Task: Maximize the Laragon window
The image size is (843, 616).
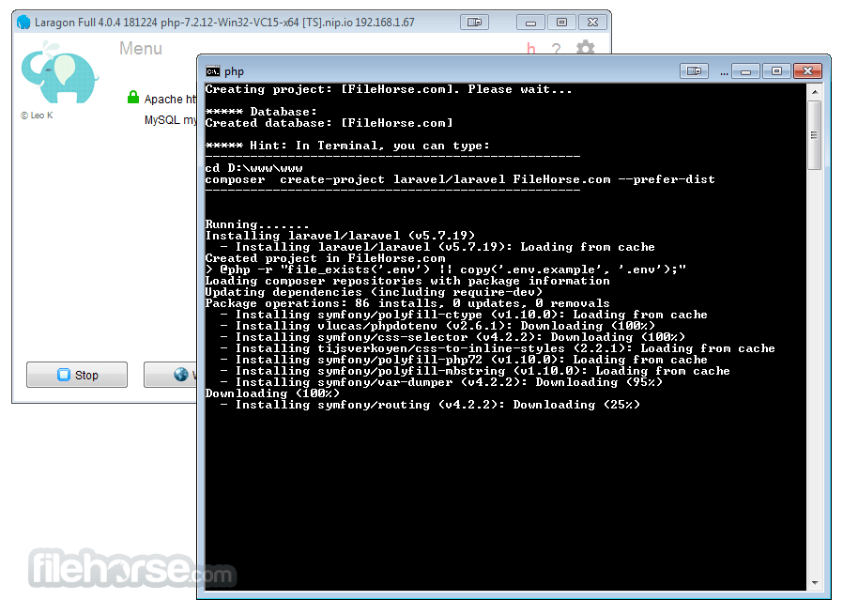Action: (x=561, y=22)
